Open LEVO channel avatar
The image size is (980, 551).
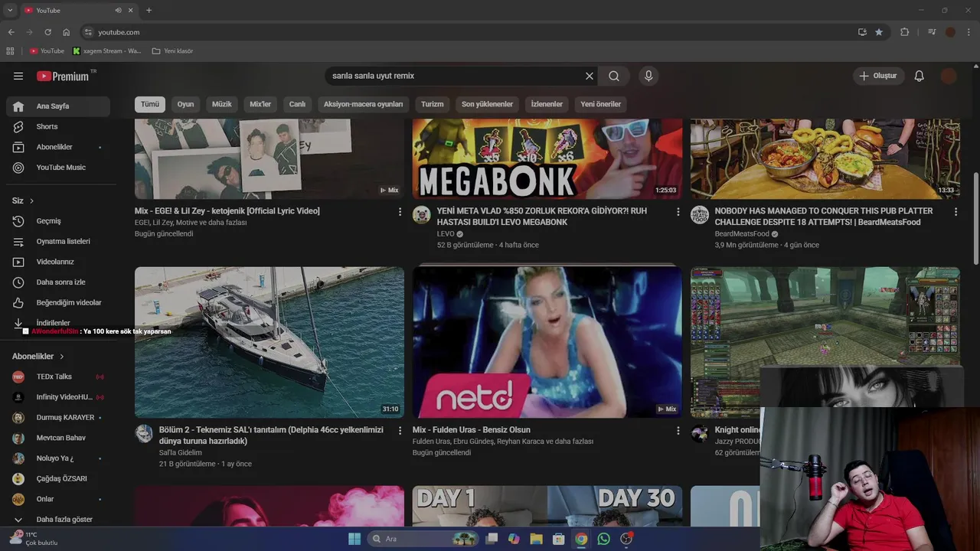pos(422,214)
